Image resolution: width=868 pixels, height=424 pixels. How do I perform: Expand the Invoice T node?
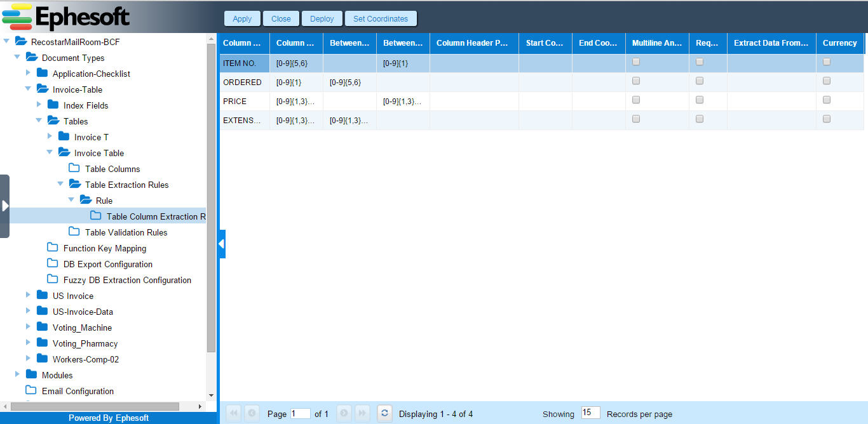coord(50,136)
